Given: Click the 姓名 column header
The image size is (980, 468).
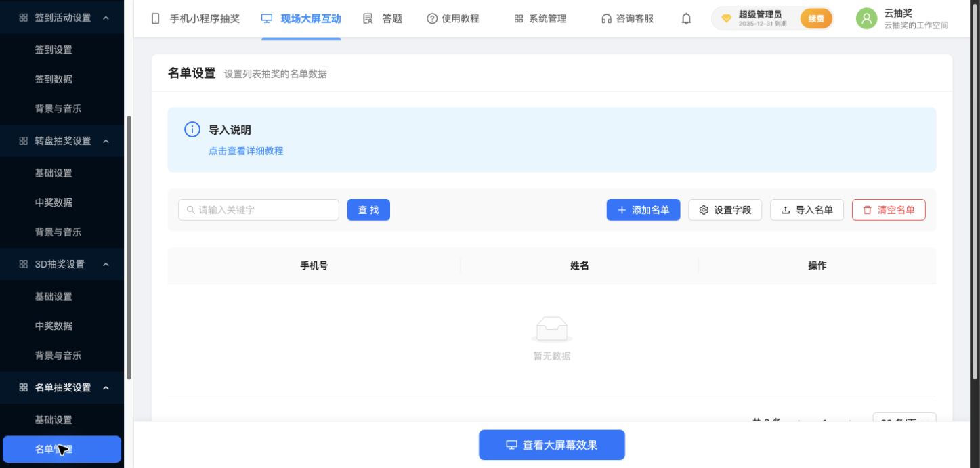Looking at the screenshot, I should tap(580, 265).
